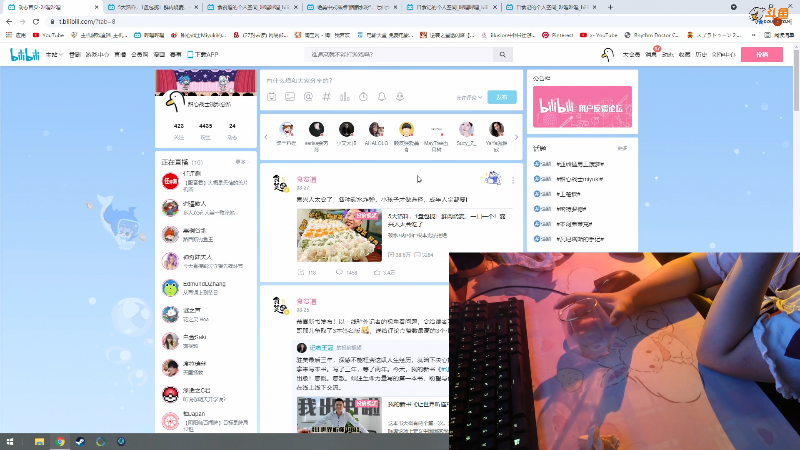The image size is (800, 450).
Task: Click the post composer text area
Action: pos(391,81)
